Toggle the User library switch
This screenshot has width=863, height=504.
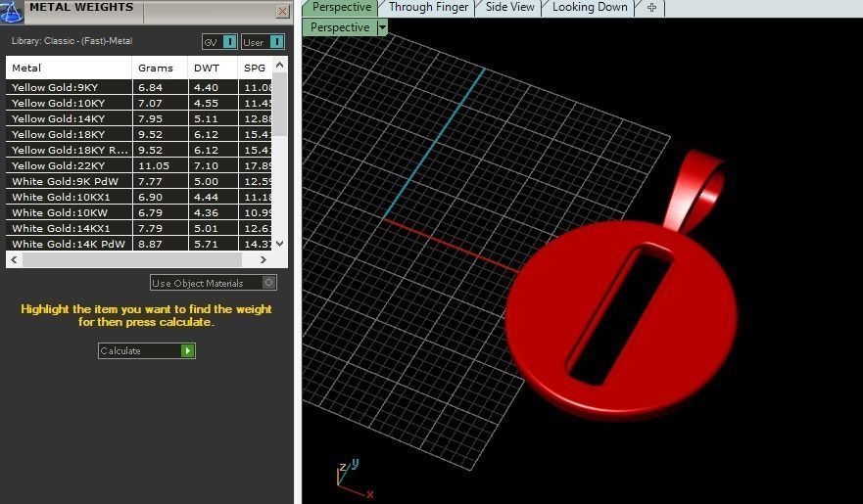coord(263,42)
